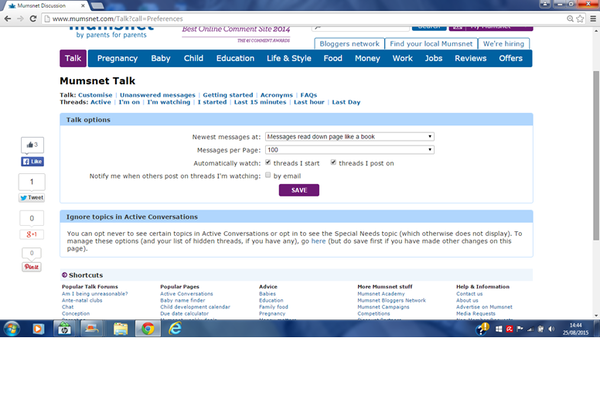
Task: Click the Facebook Like button
Action: click(32, 161)
